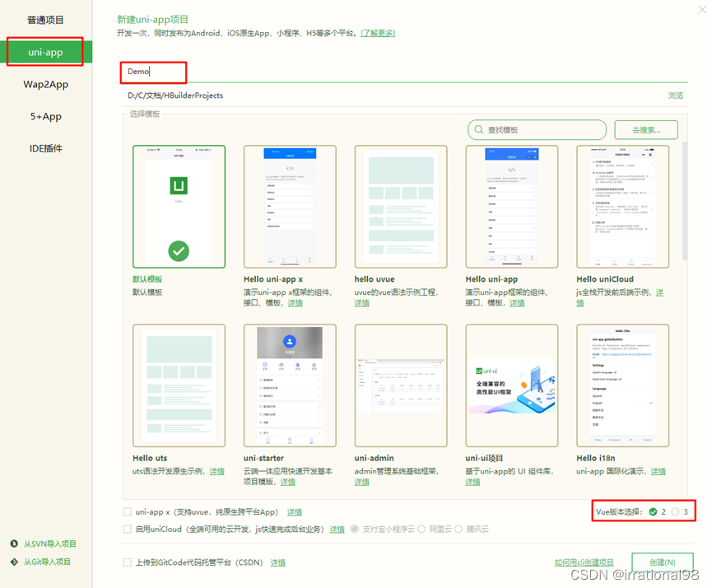712x588 pixels.
Task: Click the Git import diamond icon
Action: (14, 562)
